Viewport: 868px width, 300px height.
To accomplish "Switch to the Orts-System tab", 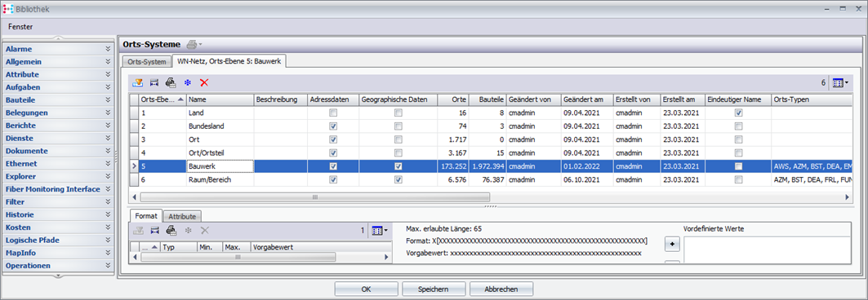I will (x=147, y=62).
